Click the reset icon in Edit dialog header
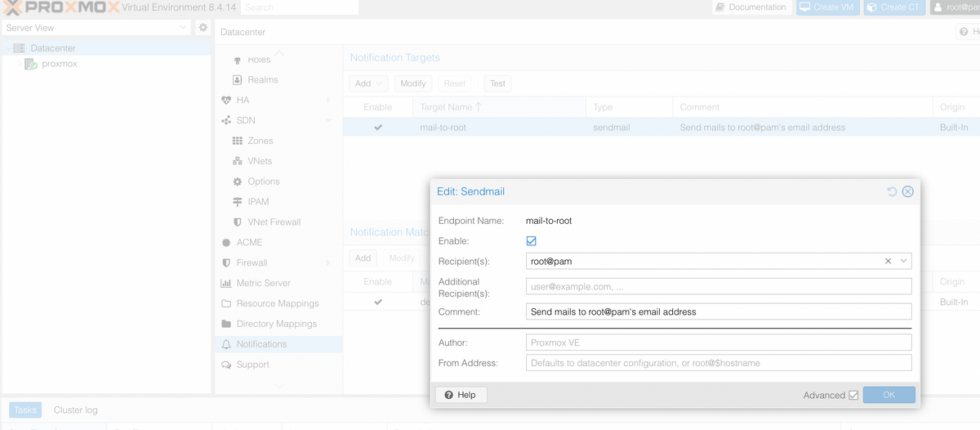 pos(892,191)
